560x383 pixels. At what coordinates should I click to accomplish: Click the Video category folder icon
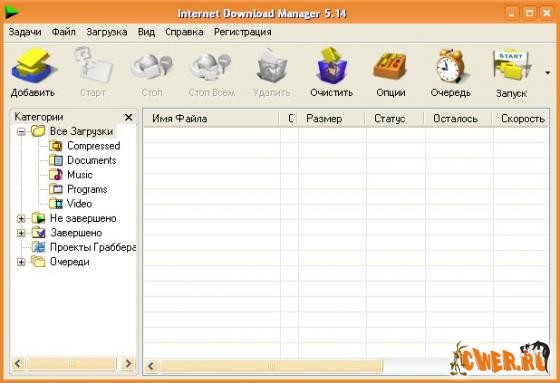click(x=56, y=204)
